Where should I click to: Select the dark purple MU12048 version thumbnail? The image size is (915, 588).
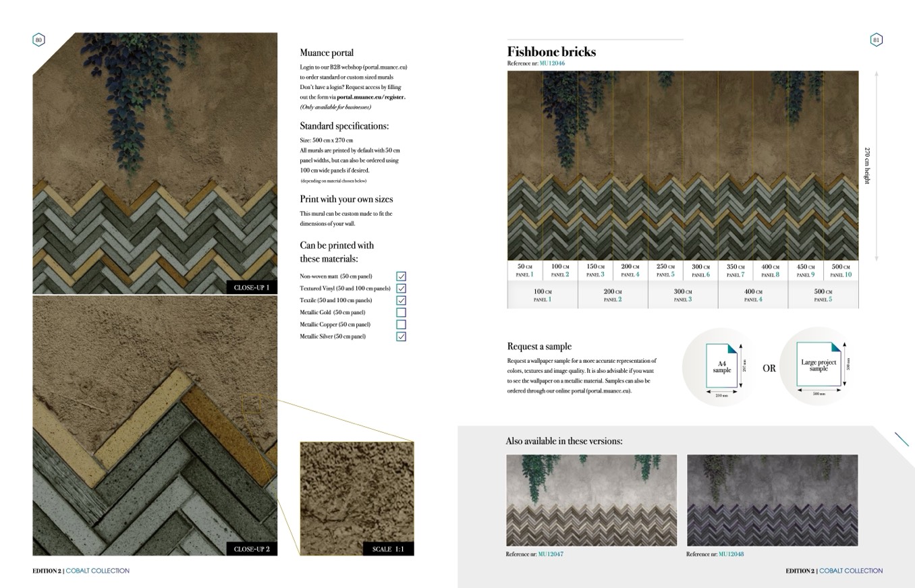click(x=772, y=500)
